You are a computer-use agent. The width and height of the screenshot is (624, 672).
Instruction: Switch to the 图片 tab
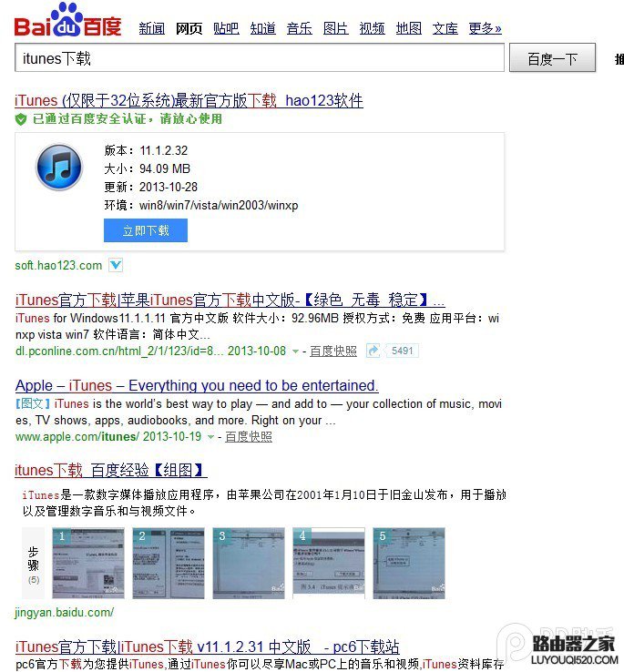coord(336,28)
